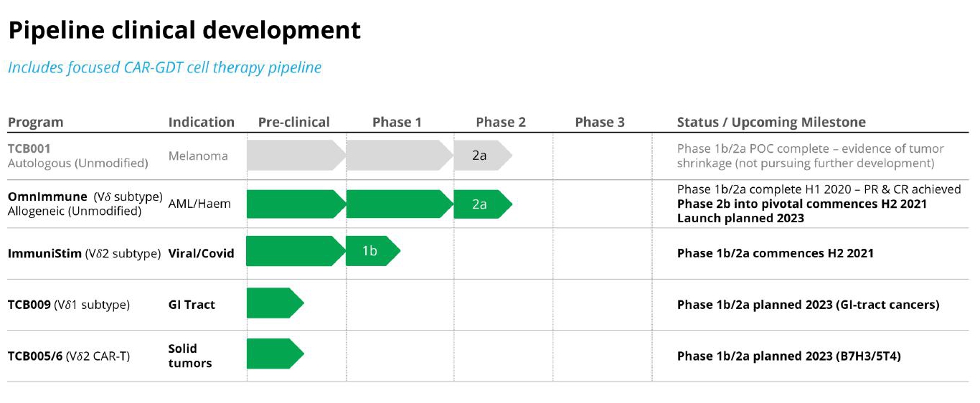Select the OmnImmune program name
The height and width of the screenshot is (403, 980).
coord(47,196)
